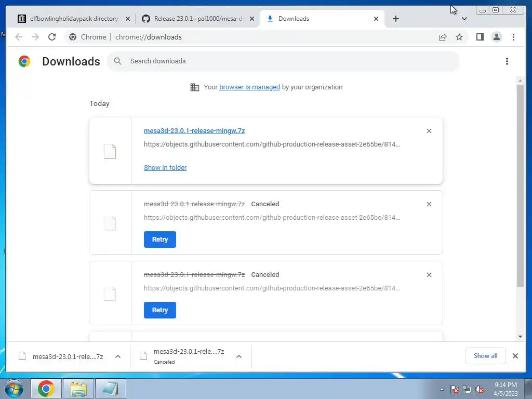Close the Release 23.0.1 GitHub tab
532x399 pixels.
(x=252, y=19)
